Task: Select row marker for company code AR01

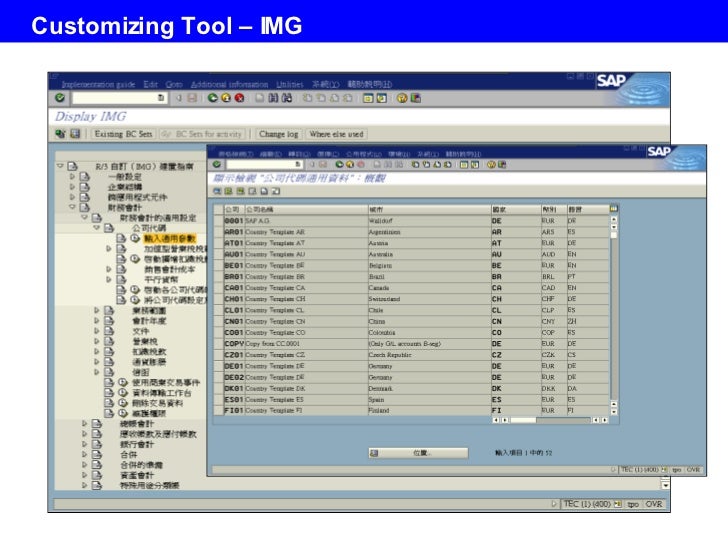Action: pos(219,232)
